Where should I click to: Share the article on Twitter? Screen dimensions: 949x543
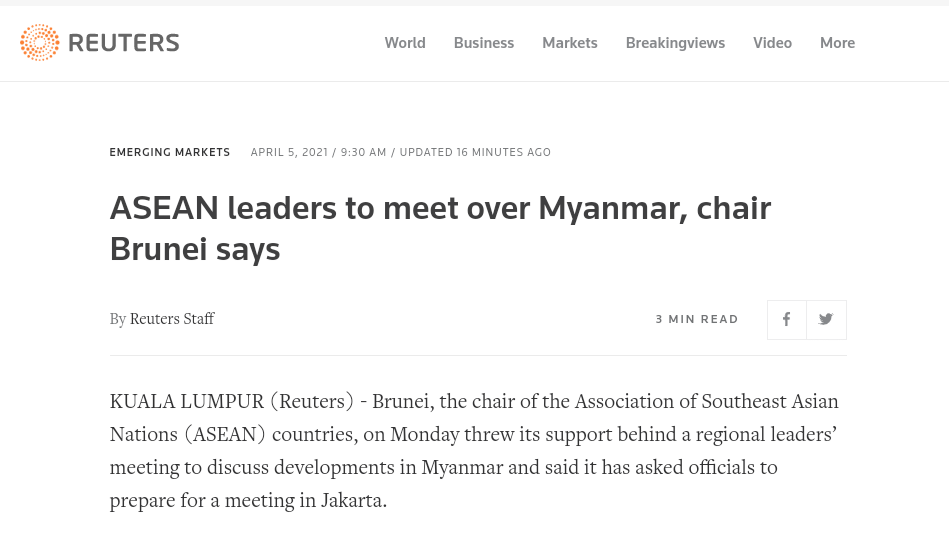pyautogui.click(x=826, y=320)
